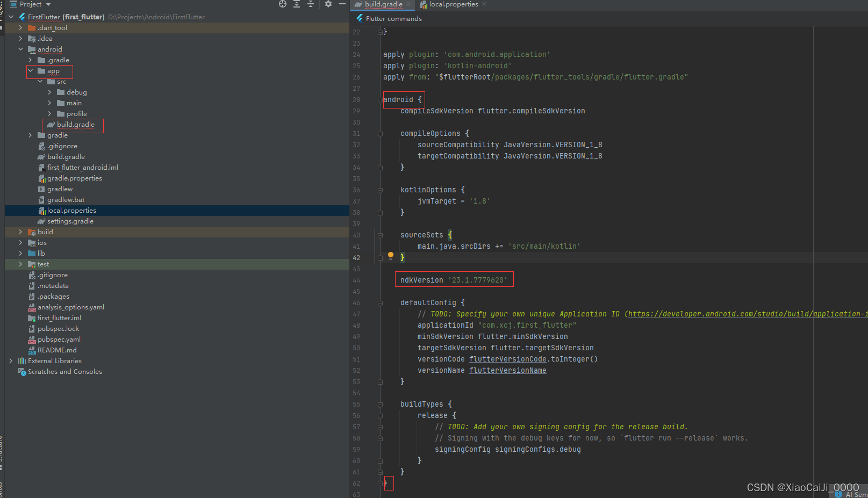Image resolution: width=868 pixels, height=498 pixels.
Task: Select the root .gitignore file
Action: [53, 275]
